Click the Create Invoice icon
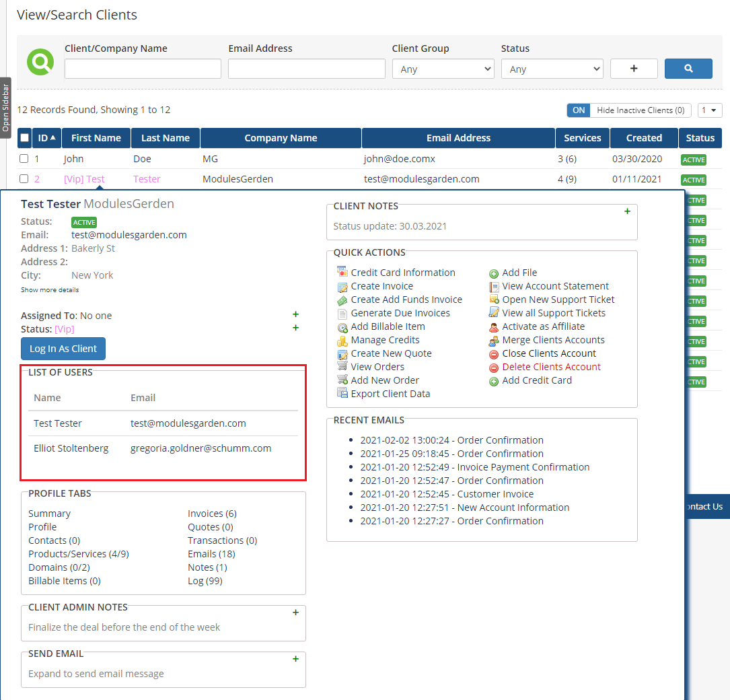Screen dimensions: 730x700 pyautogui.click(x=342, y=287)
